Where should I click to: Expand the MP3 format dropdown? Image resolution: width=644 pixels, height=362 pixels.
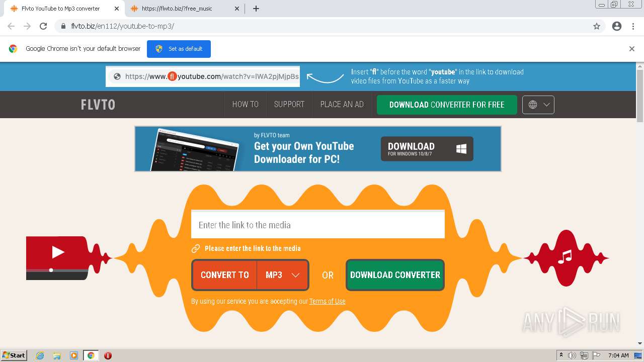coord(283,275)
